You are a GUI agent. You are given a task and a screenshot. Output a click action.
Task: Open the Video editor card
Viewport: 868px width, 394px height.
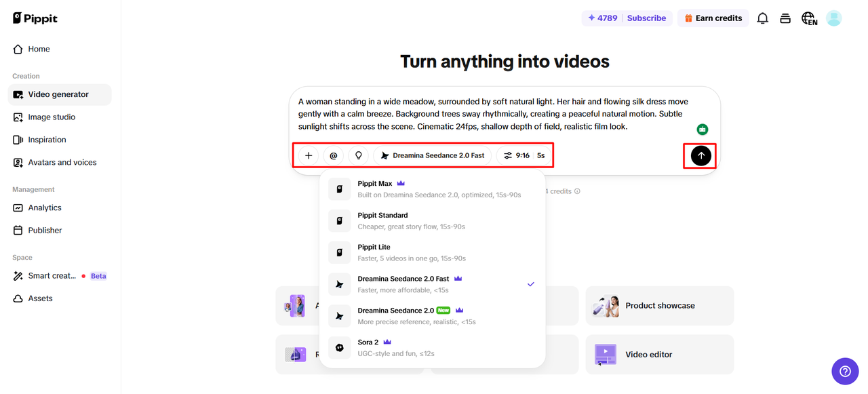(660, 354)
